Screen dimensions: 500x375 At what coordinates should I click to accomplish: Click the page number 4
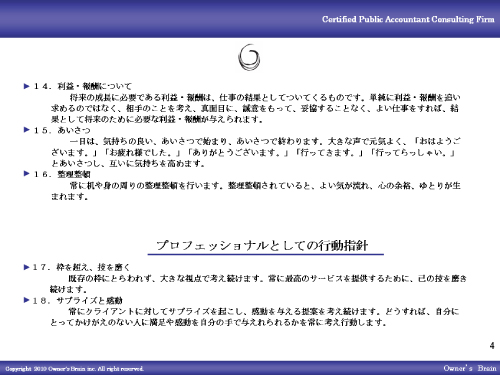[x=492, y=345]
